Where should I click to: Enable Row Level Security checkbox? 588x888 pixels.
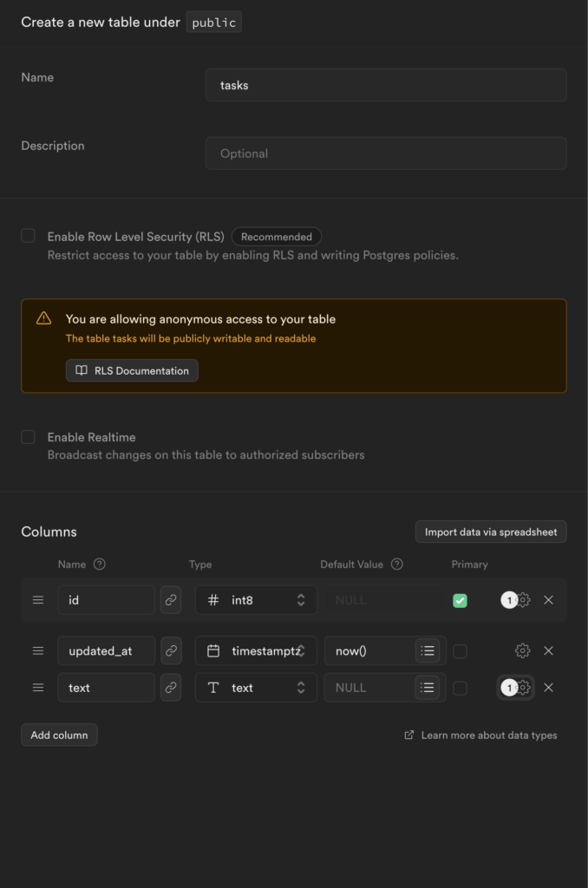click(29, 236)
